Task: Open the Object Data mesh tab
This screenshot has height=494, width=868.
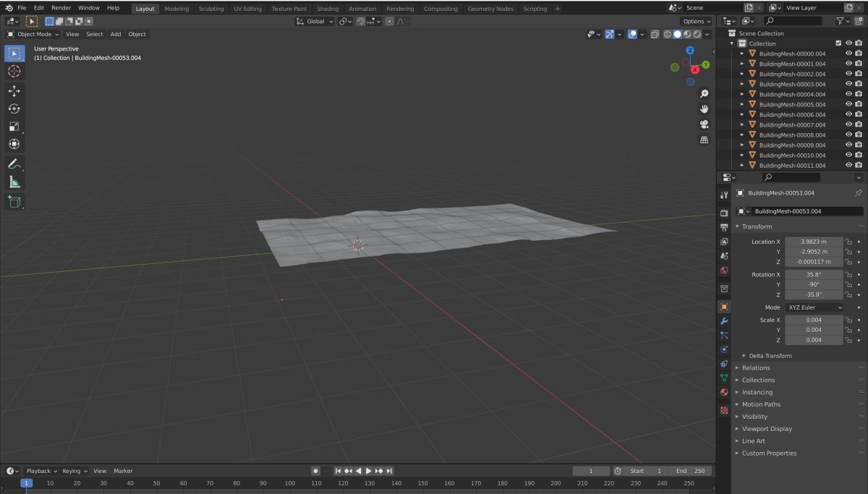Action: [724, 378]
